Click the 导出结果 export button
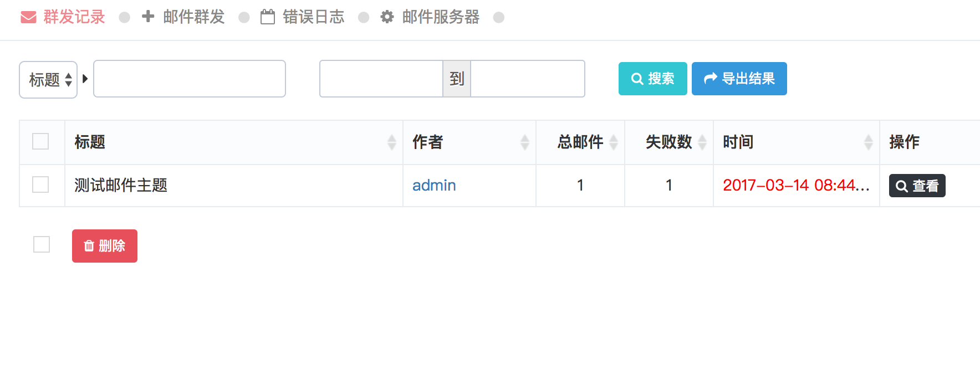The height and width of the screenshot is (369, 980). [739, 79]
